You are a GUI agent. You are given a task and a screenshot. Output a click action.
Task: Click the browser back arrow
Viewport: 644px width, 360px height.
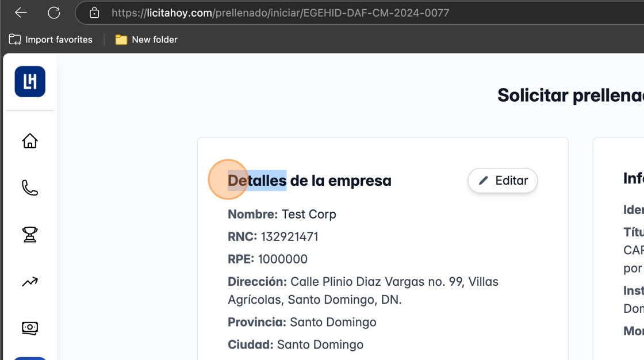[21, 13]
